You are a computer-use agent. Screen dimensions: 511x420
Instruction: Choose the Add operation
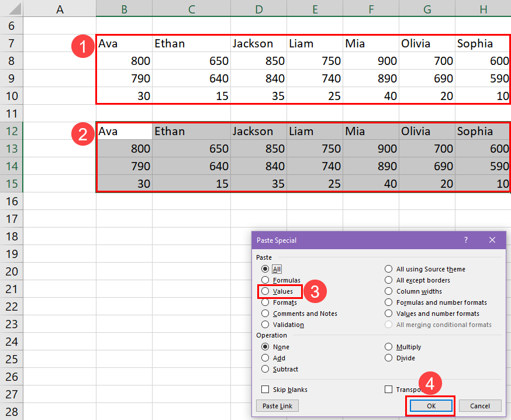pyautogui.click(x=265, y=358)
